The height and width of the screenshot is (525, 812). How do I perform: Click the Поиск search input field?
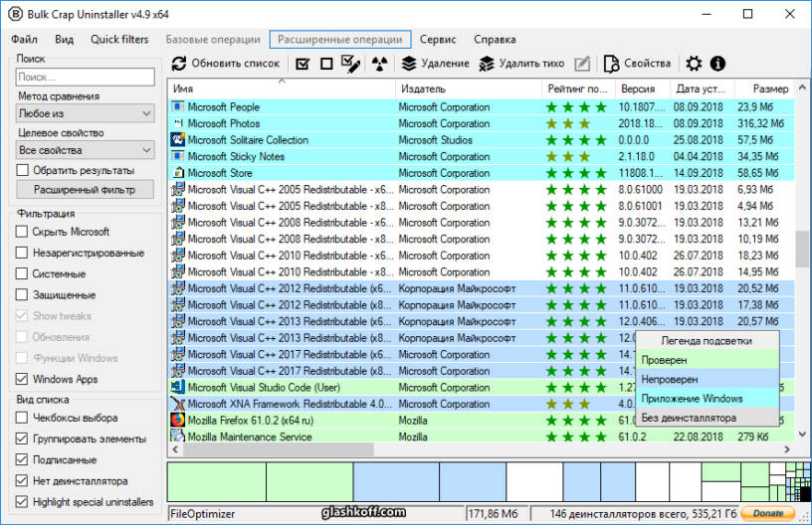click(x=86, y=77)
